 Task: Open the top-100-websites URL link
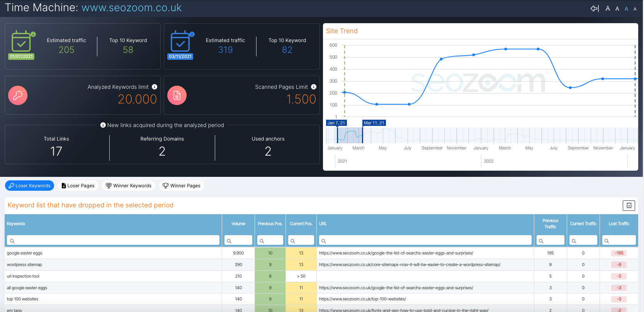362,299
